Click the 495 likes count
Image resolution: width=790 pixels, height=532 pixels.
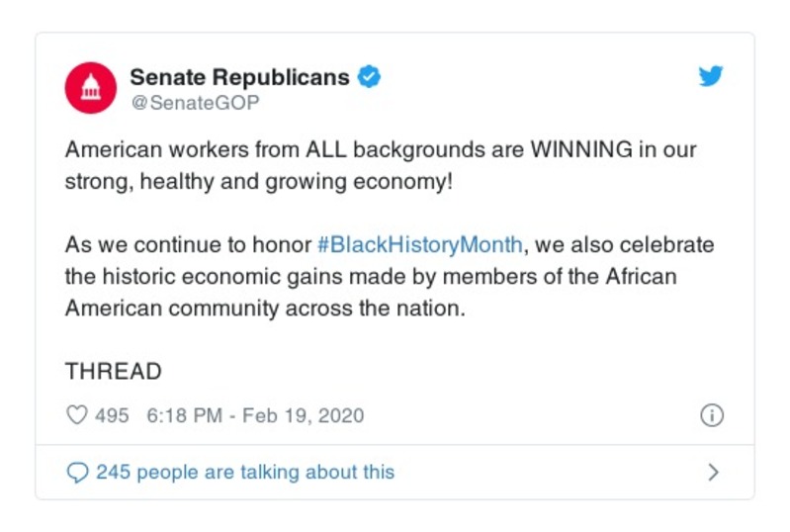(112, 415)
